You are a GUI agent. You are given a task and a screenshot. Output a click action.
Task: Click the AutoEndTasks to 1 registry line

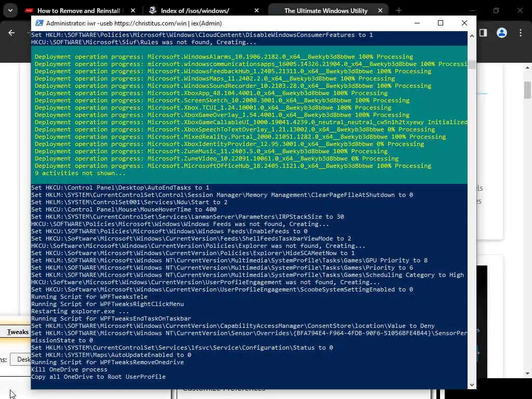pos(120,188)
